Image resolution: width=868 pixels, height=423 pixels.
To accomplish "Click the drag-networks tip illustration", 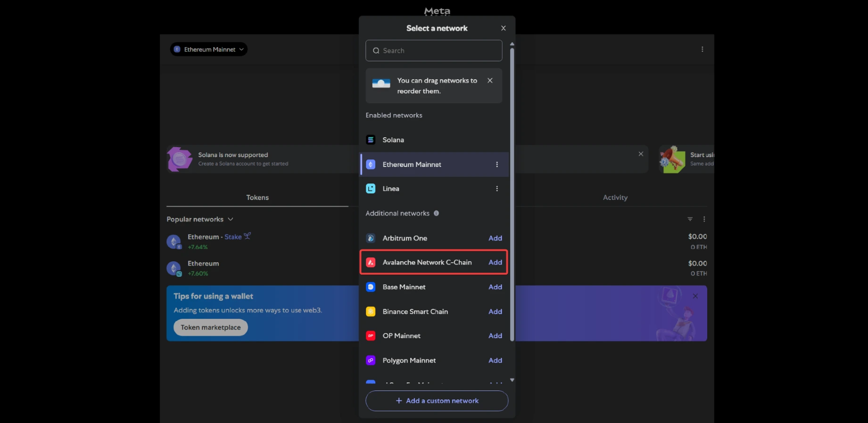I will coord(381,83).
